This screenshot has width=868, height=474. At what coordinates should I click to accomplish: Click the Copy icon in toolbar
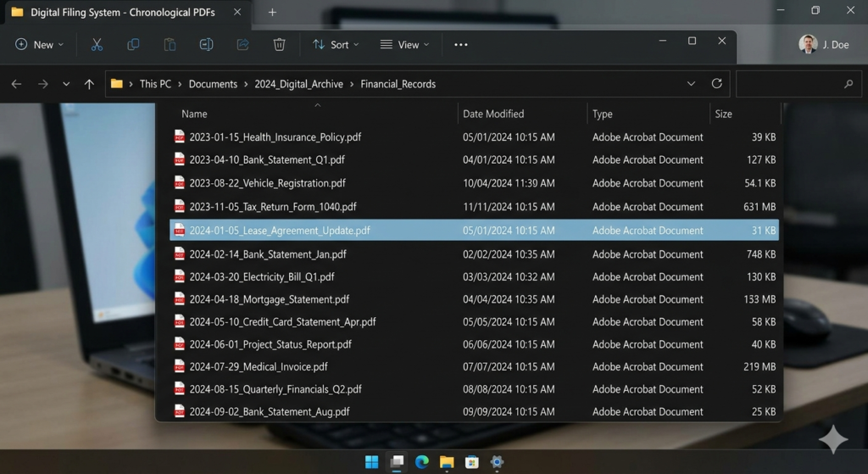133,45
